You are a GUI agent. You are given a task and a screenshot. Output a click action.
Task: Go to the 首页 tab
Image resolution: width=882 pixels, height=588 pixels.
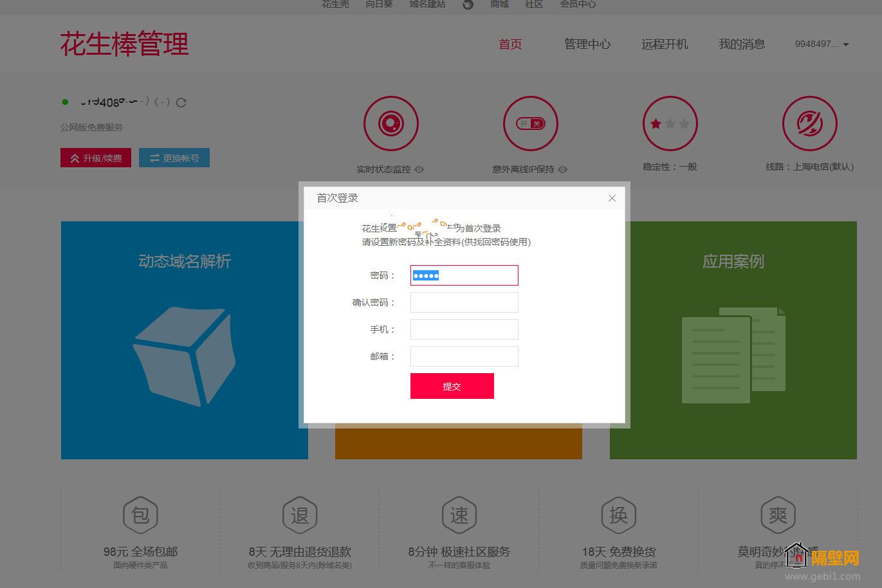point(510,44)
